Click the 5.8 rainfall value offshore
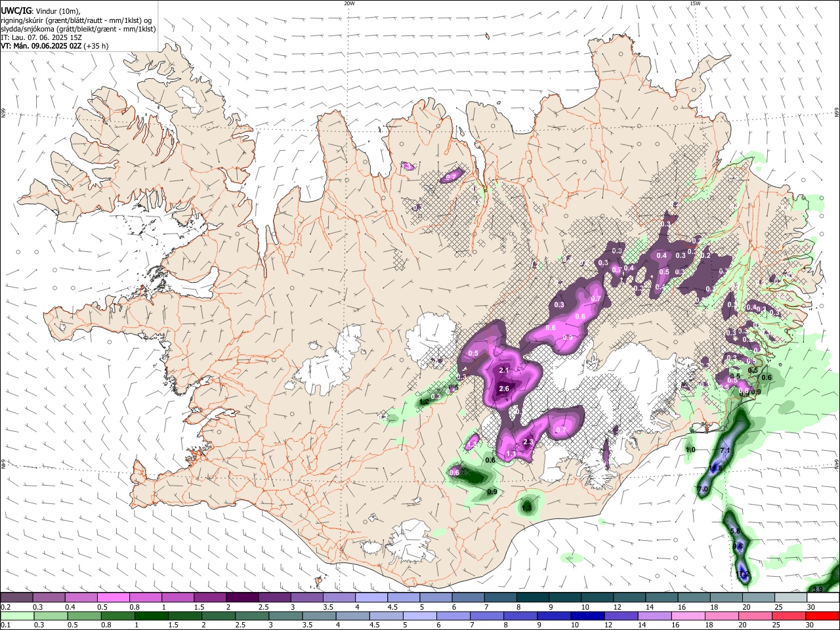Viewport: 840px width, 630px height. click(735, 531)
